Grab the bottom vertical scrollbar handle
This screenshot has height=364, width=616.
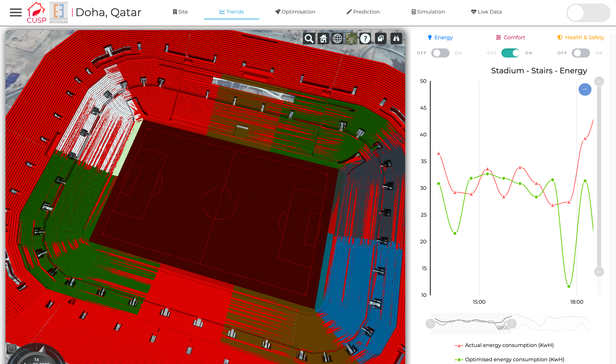tap(599, 272)
